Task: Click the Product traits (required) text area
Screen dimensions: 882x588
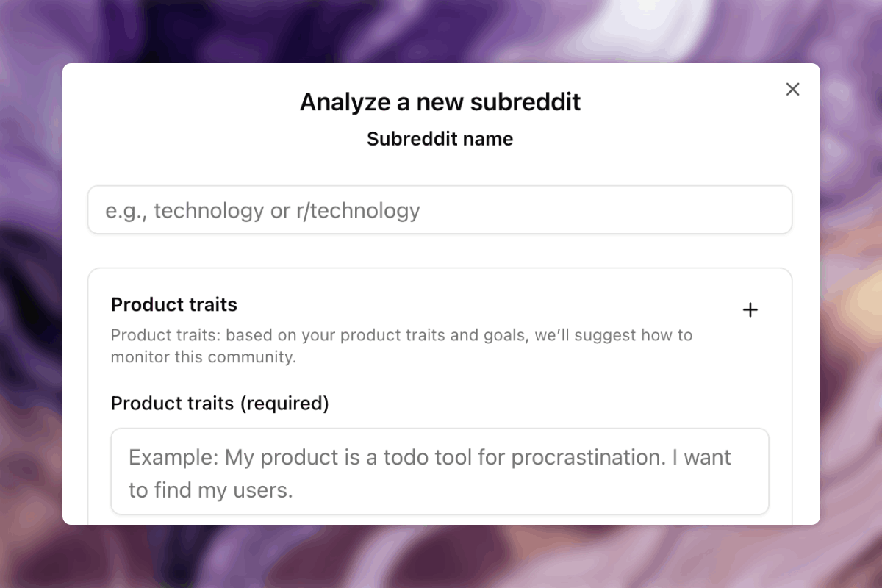Action: (440, 472)
